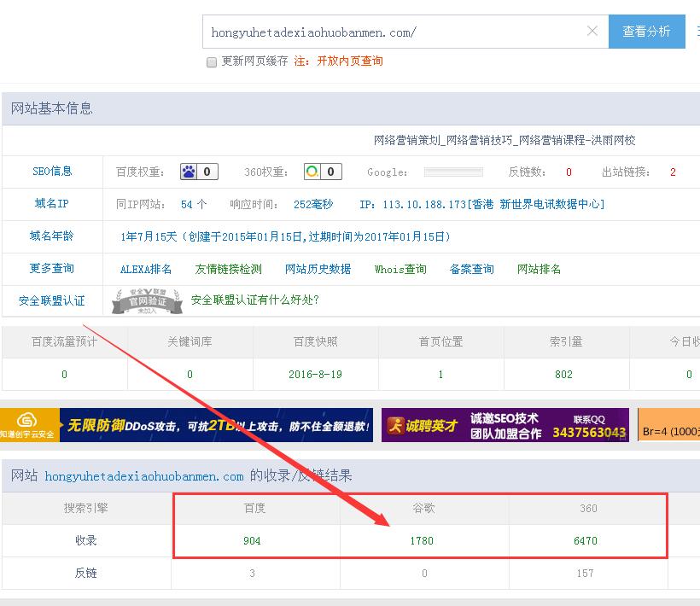700x606 pixels.
Task: Click the 网站基本信息 section header
Action: (x=52, y=108)
